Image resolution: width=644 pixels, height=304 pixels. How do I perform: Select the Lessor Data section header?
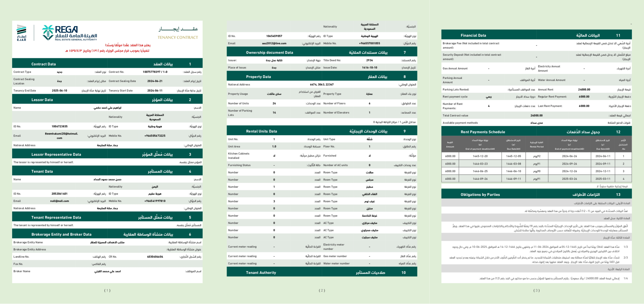[42, 100]
